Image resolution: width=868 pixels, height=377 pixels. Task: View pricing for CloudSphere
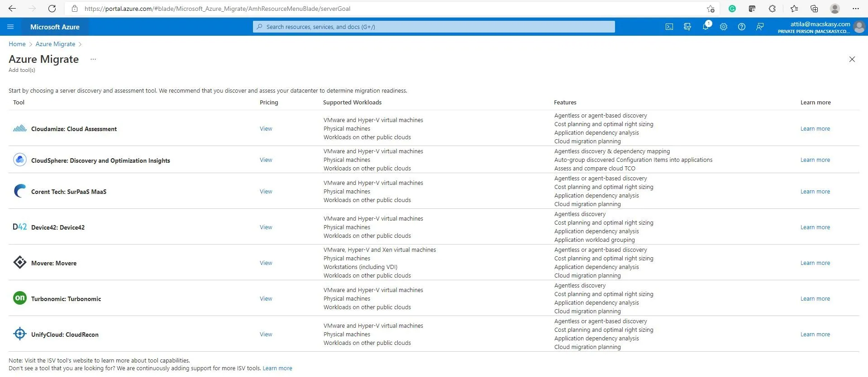coord(266,160)
